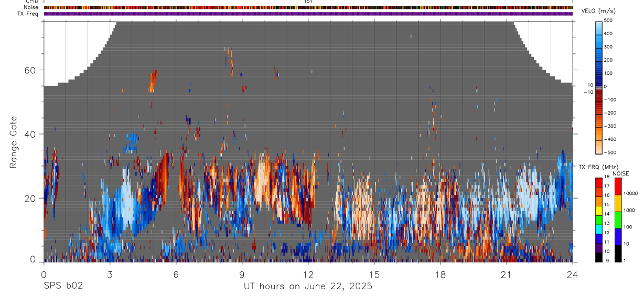Click the 1000 label in NOISE legend
Image resolution: width=644 pixels, height=297 pixels.
pos(629,210)
